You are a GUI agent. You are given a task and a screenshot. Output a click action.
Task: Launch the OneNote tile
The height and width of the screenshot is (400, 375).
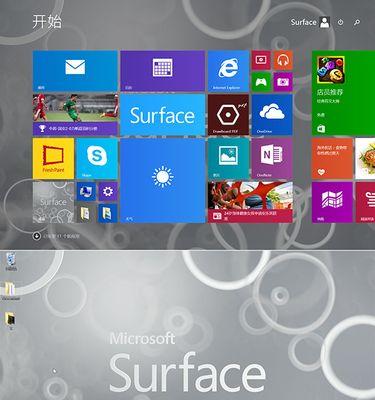(272, 159)
